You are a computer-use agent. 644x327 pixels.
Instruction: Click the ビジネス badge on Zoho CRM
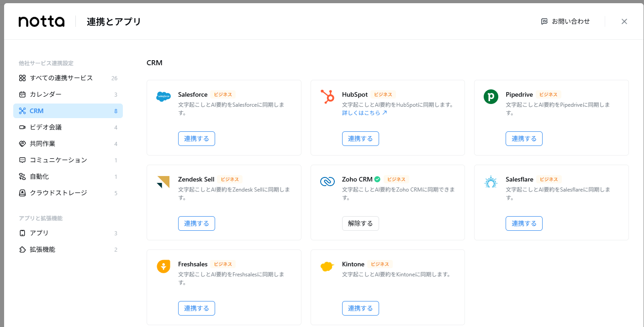396,179
